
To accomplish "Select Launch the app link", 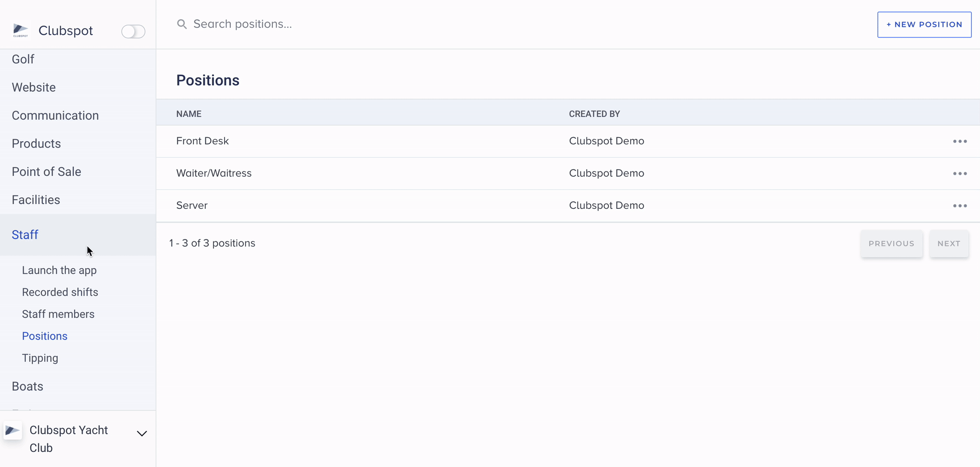I will coord(59,271).
